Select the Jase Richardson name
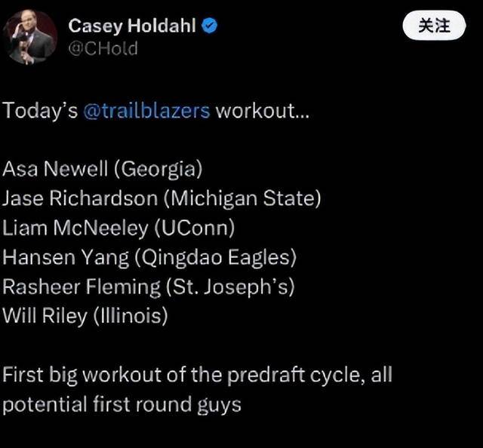The width and height of the screenshot is (483, 448). click(x=80, y=198)
